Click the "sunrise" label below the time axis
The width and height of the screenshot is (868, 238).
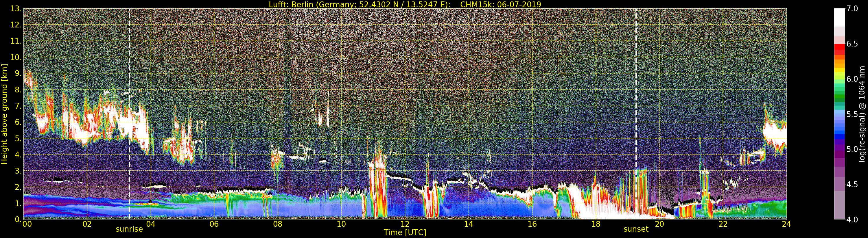coord(129,229)
